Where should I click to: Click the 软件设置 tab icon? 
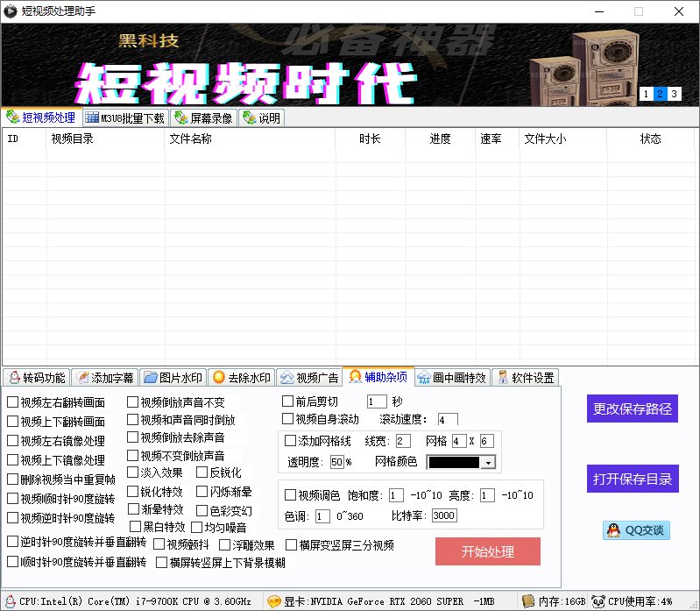(x=503, y=378)
